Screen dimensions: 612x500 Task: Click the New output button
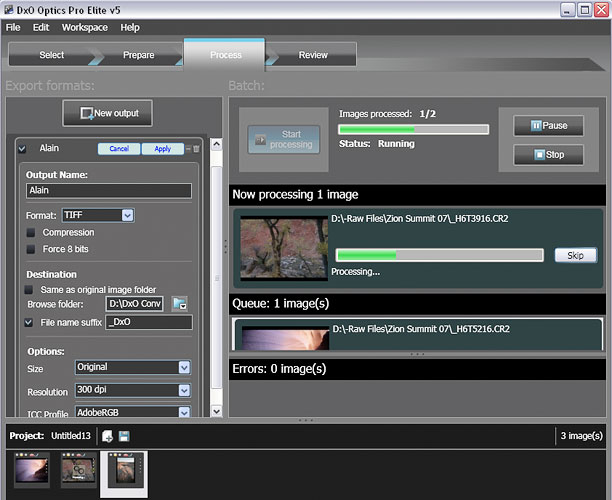[x=107, y=113]
